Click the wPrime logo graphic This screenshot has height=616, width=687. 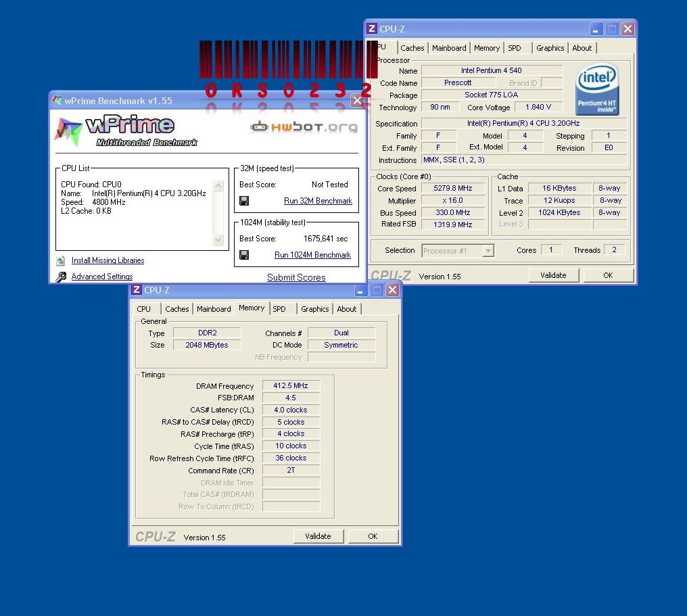125,130
